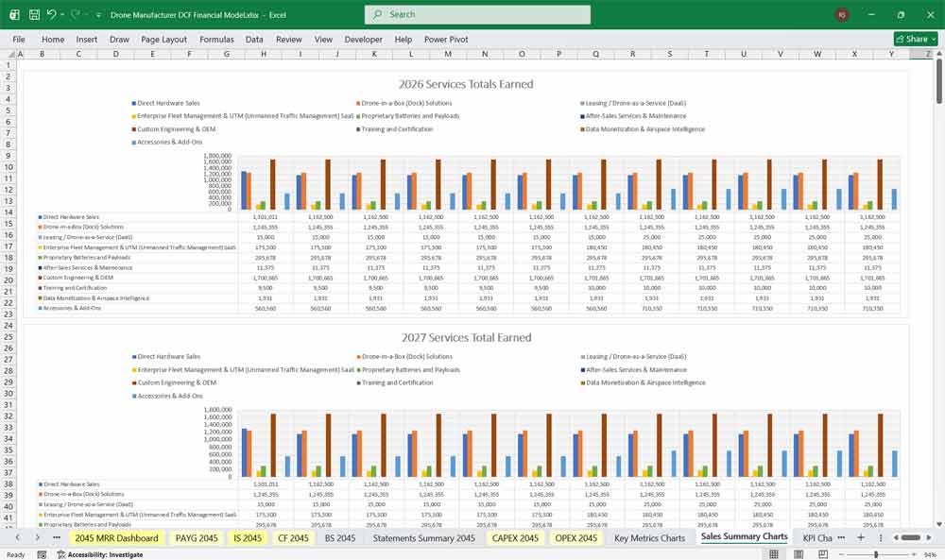Undo the last action
Viewport: 945px width, 560px height.
click(x=52, y=13)
